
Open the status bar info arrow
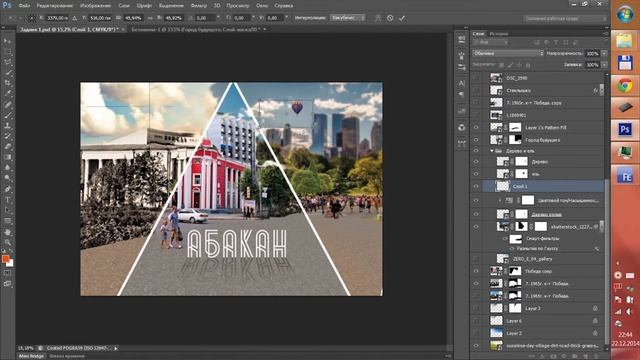coord(116,348)
